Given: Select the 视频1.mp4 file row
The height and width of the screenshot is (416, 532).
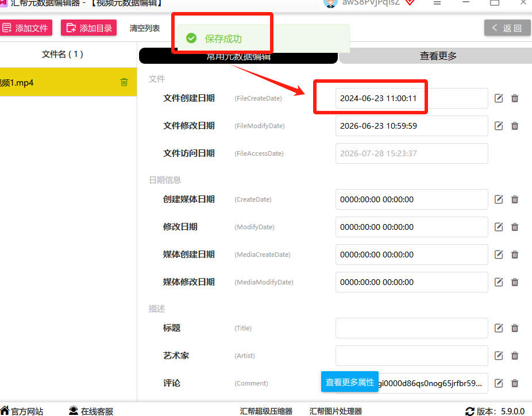Looking at the screenshot, I should click(x=68, y=82).
